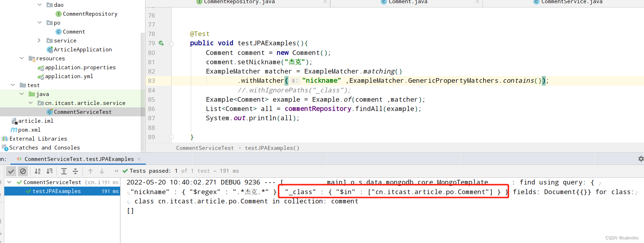Screen dimensions: 644x243
Task: Show more test toolbar actions chevron
Action: 117,171
